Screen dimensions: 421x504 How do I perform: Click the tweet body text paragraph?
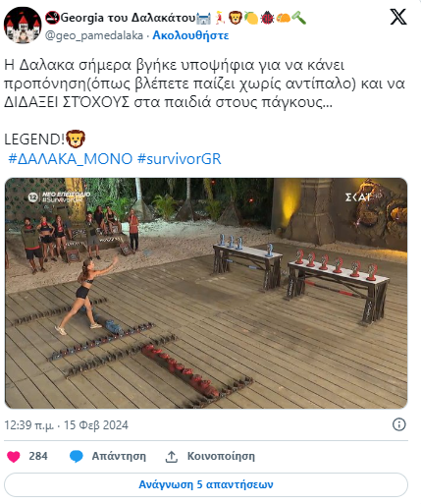pos(205,84)
